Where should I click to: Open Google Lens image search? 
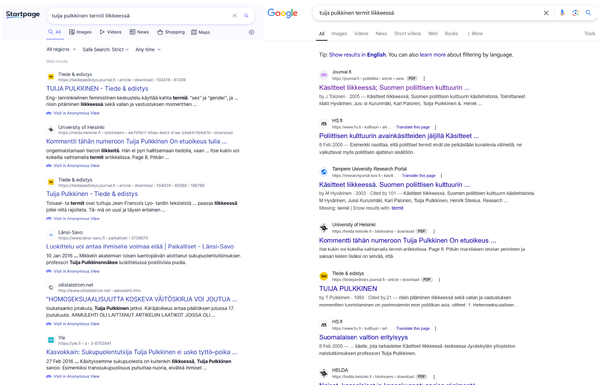pos(575,13)
